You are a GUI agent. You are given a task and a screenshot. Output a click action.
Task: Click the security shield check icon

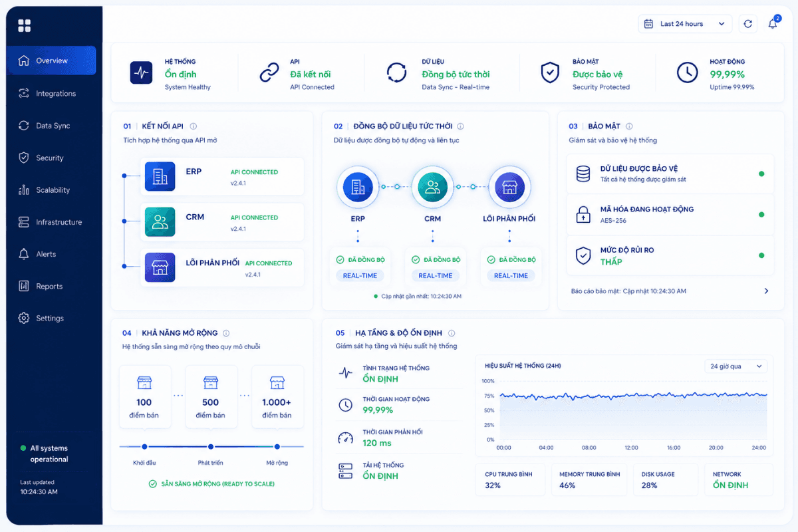[550, 72]
